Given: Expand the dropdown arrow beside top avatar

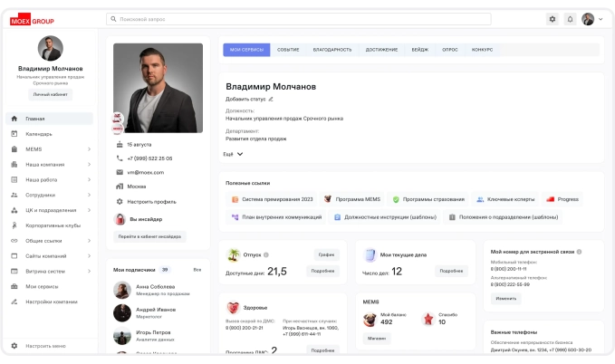Looking at the screenshot, I should click(601, 19).
